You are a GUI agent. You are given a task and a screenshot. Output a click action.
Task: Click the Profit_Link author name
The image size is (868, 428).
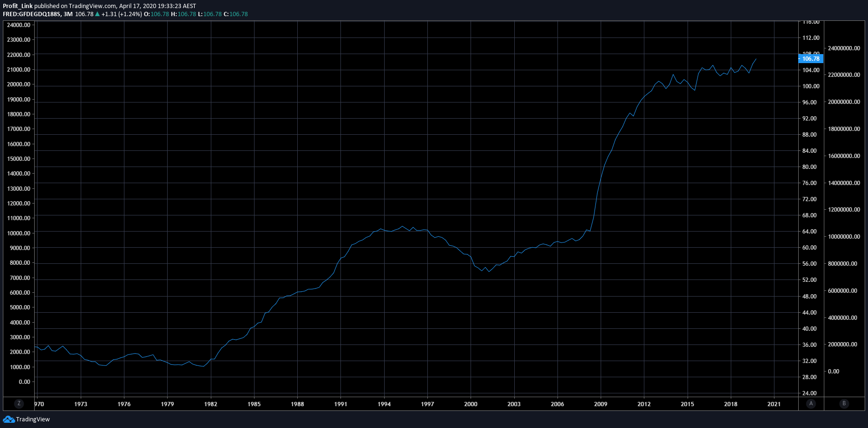(x=18, y=6)
